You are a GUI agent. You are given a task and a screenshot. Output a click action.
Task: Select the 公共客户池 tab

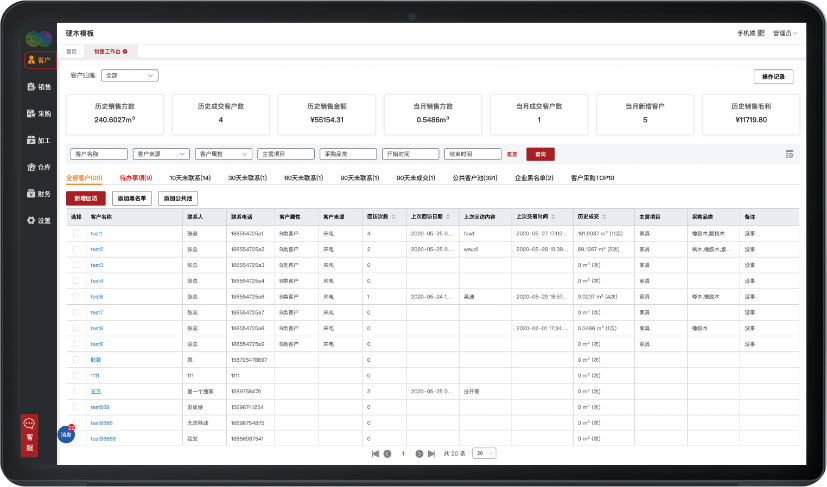coord(475,178)
